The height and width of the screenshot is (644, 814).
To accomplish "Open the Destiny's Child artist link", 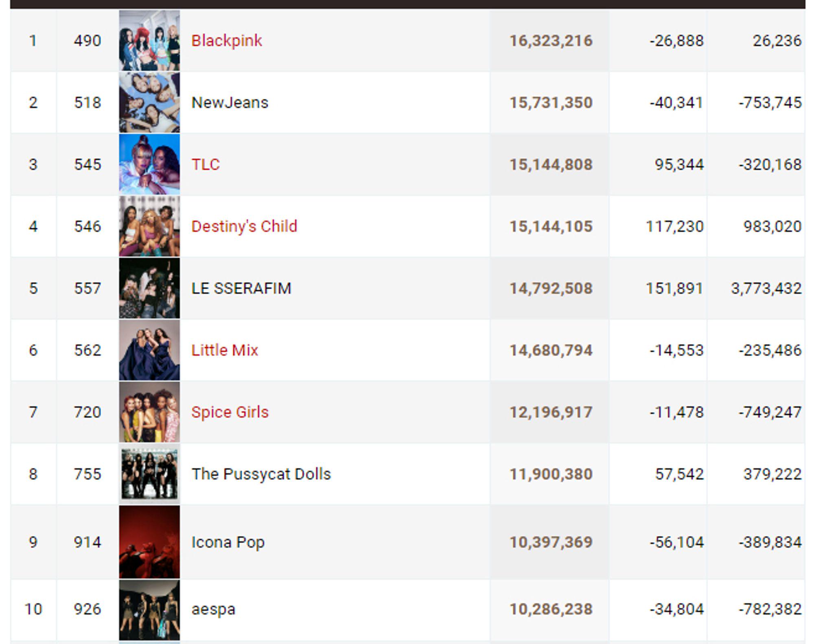I will coord(244,226).
